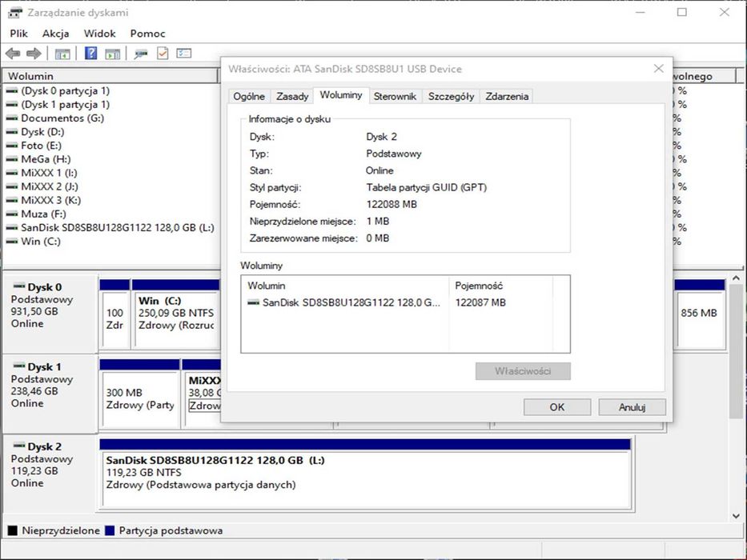Click the Pojemność column header in dialog
This screenshot has width=747, height=560.
point(500,286)
